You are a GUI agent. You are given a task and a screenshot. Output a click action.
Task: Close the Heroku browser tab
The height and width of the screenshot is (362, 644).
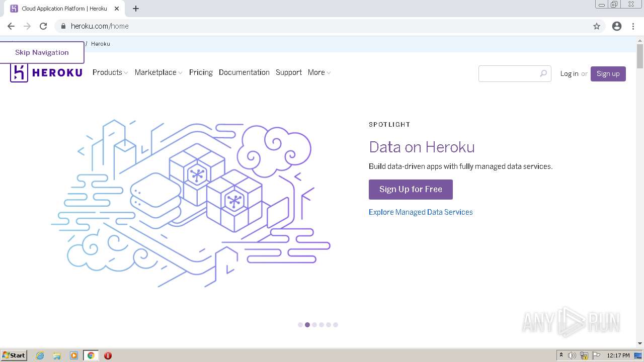tap(117, 9)
